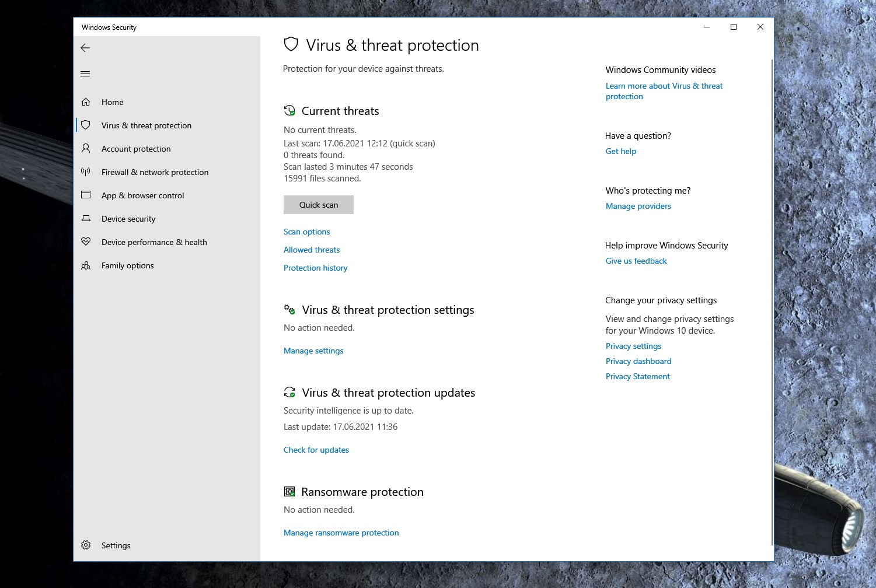Open Manage providers link
The width and height of the screenshot is (876, 588).
coord(638,206)
